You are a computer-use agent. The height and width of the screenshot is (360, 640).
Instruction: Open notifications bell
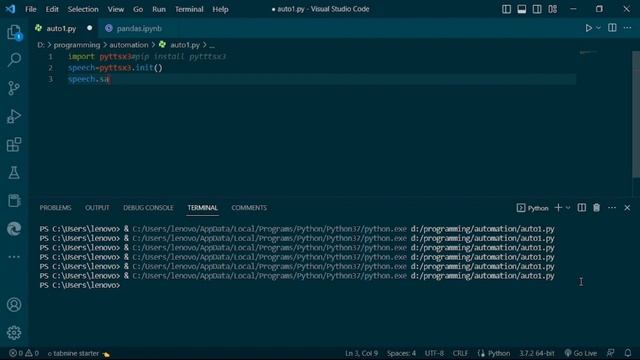628,353
